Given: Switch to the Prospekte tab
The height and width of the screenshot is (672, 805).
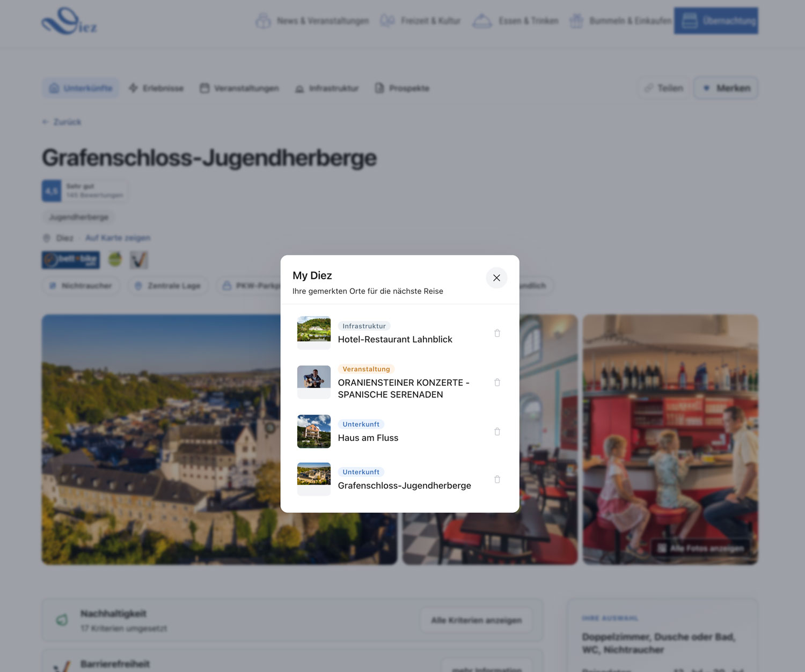Looking at the screenshot, I should pyautogui.click(x=402, y=88).
